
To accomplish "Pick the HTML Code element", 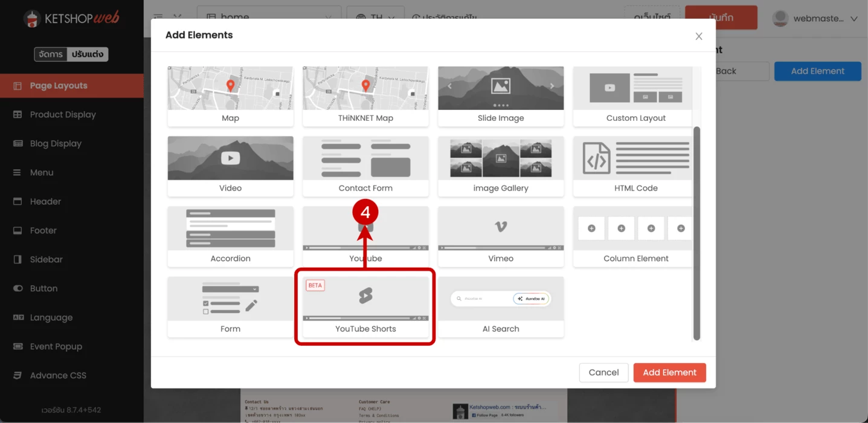I will coord(635,166).
